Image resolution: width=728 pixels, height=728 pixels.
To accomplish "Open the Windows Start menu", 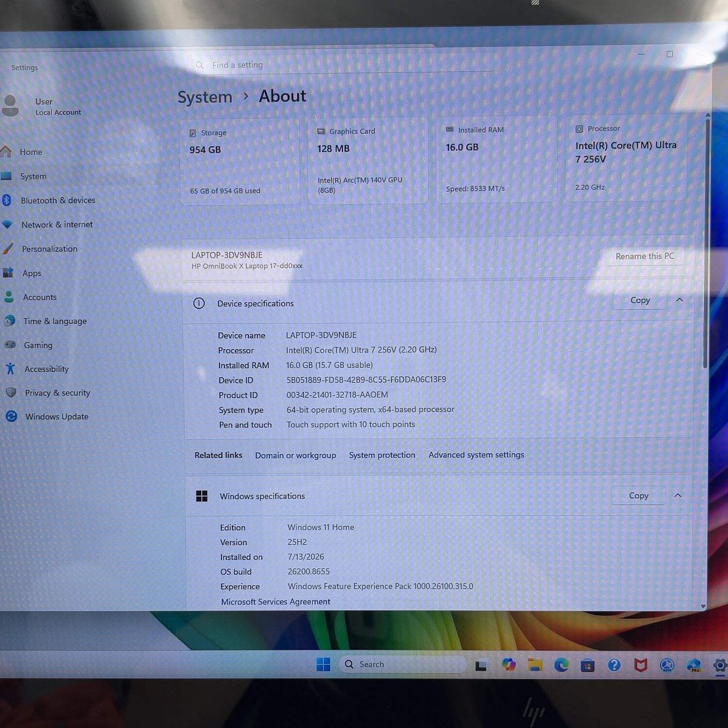I will pyautogui.click(x=323, y=664).
